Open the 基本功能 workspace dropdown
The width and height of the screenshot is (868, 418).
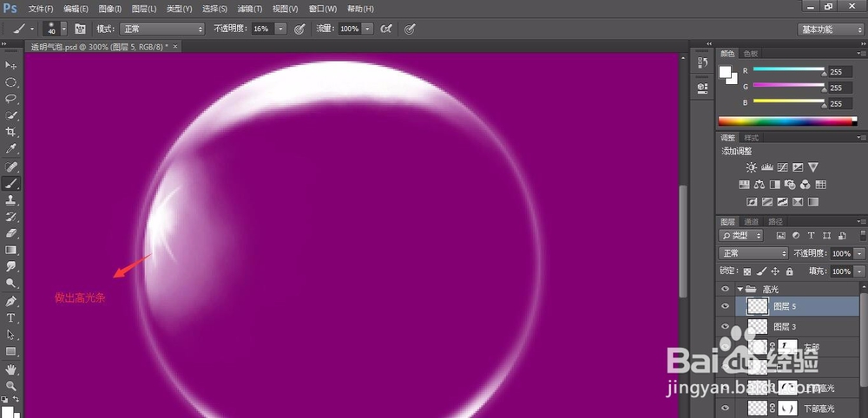[x=831, y=29]
